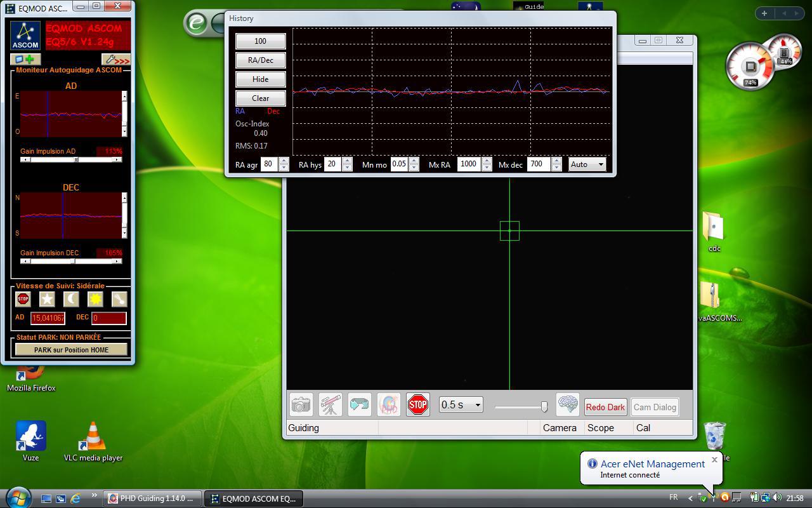812x508 pixels.
Task: Stop tracking in the EQMOD panel
Action: 23,299
